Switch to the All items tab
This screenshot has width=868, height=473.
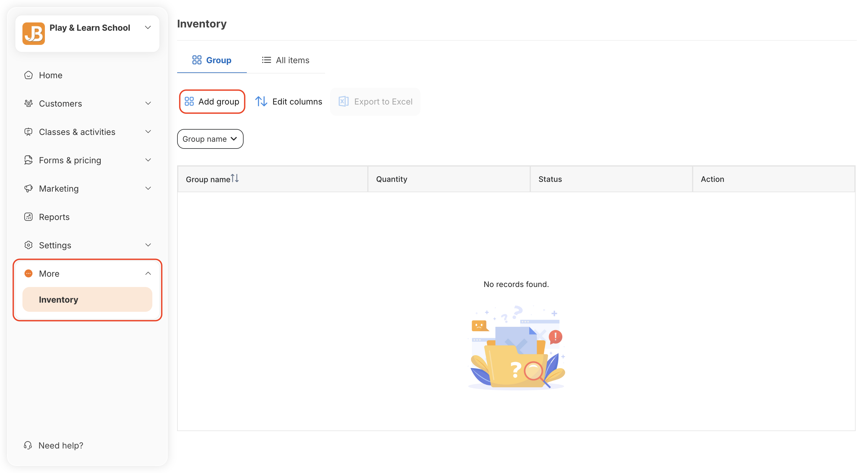[286, 60]
